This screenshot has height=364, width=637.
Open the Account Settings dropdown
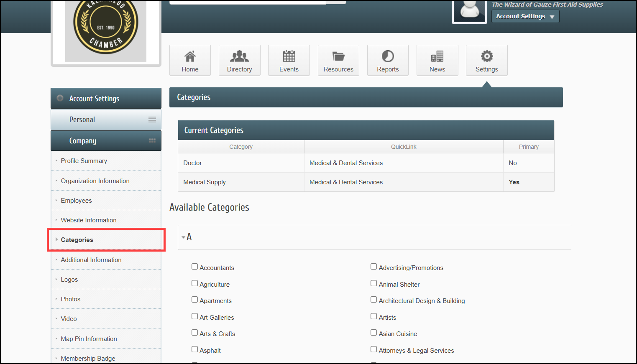pyautogui.click(x=525, y=16)
